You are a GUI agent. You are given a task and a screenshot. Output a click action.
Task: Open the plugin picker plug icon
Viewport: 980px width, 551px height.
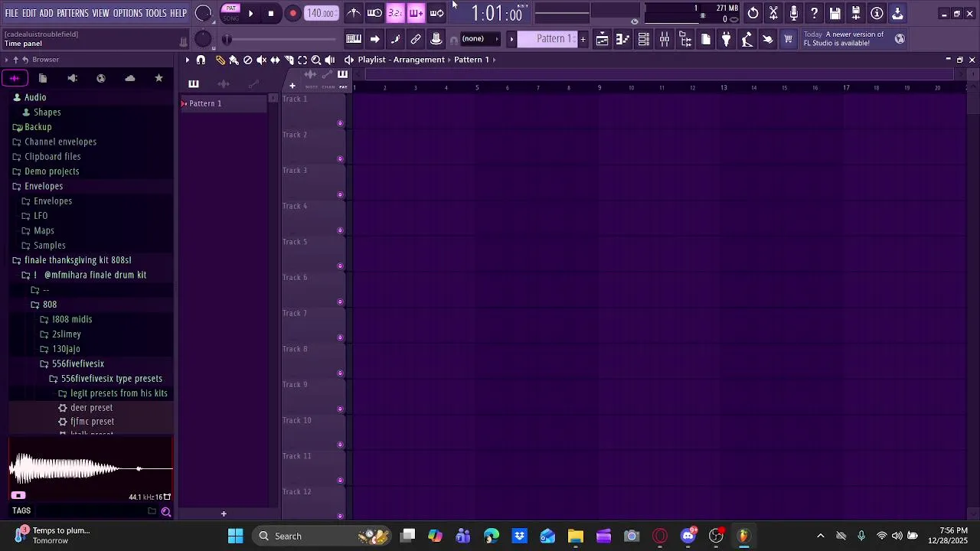coord(727,39)
